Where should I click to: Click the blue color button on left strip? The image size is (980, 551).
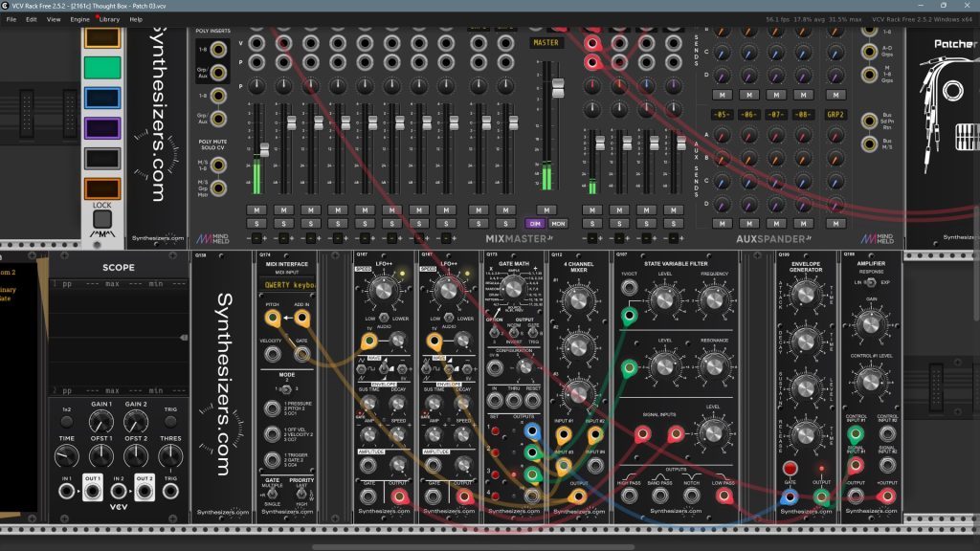click(x=101, y=99)
